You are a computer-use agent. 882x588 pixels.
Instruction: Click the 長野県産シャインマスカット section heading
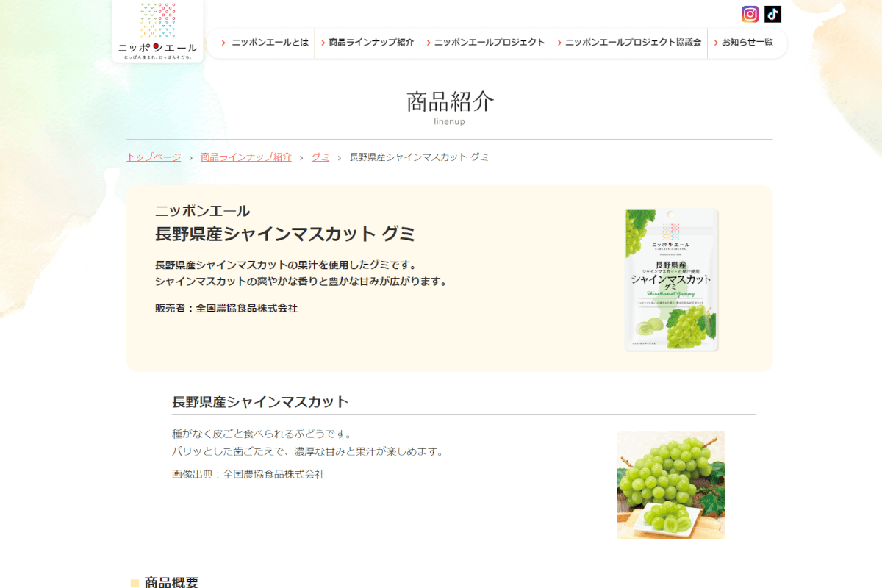(260, 402)
